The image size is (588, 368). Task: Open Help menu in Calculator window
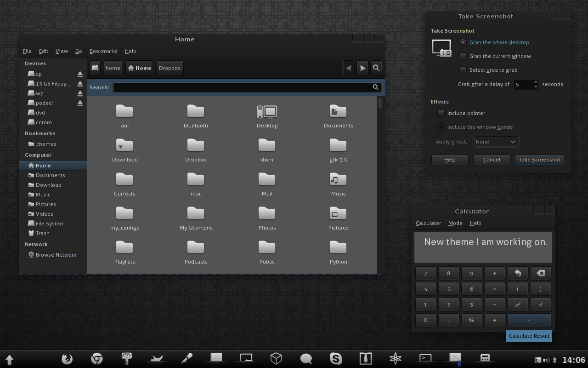(475, 223)
